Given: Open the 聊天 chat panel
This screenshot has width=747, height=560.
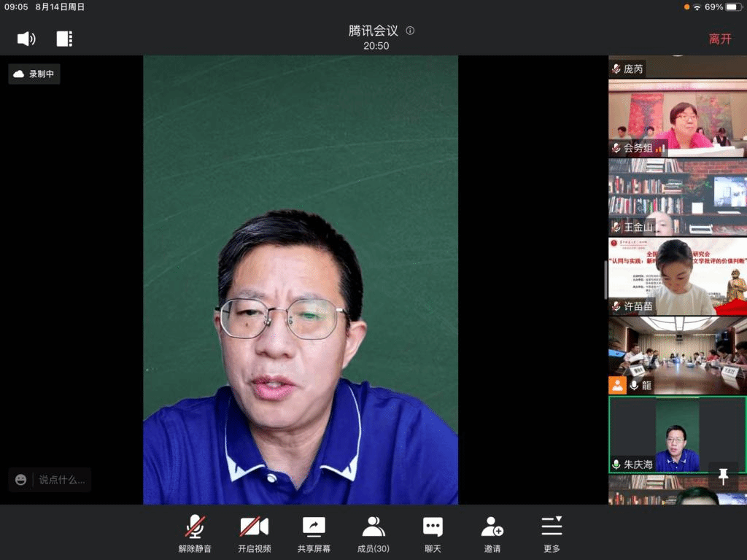Looking at the screenshot, I should pos(433,534).
